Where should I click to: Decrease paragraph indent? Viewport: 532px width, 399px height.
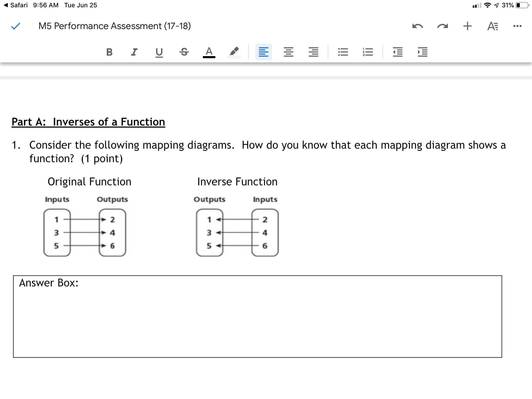click(x=397, y=52)
